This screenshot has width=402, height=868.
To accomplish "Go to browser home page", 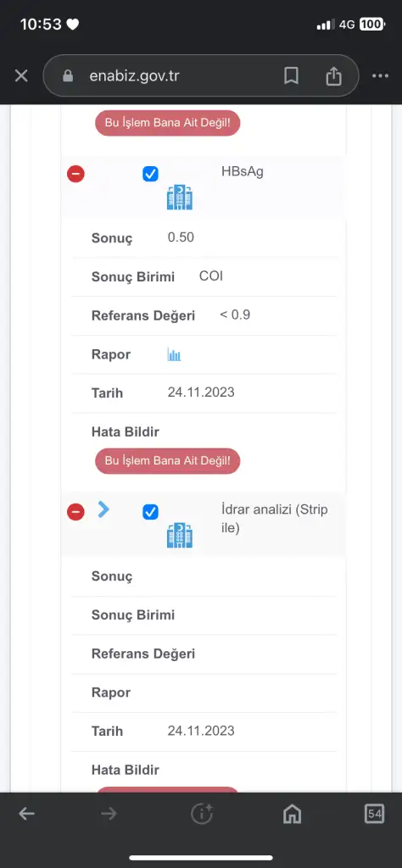I will click(x=292, y=813).
